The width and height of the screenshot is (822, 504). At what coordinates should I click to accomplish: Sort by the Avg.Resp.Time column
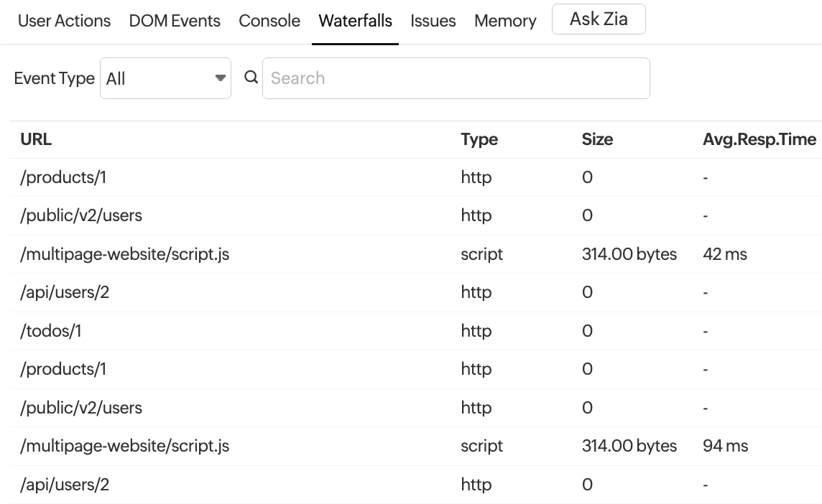(759, 139)
